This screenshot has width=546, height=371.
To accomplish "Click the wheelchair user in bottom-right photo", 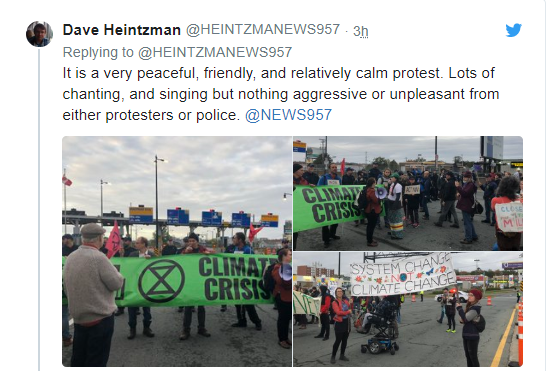I will pos(382,324).
